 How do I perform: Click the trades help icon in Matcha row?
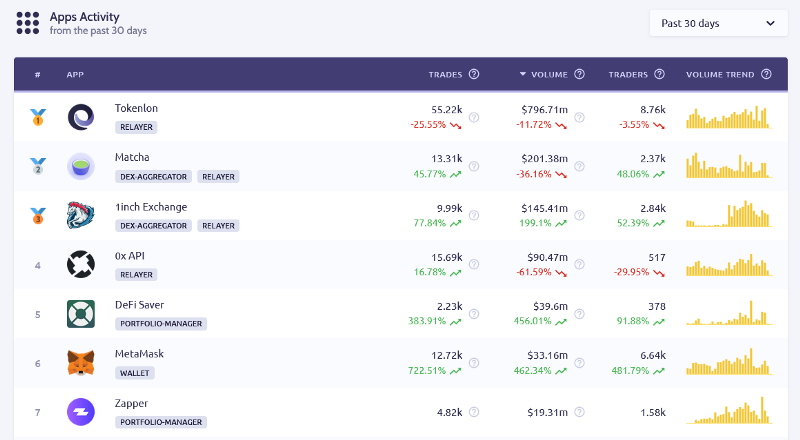coord(474,166)
